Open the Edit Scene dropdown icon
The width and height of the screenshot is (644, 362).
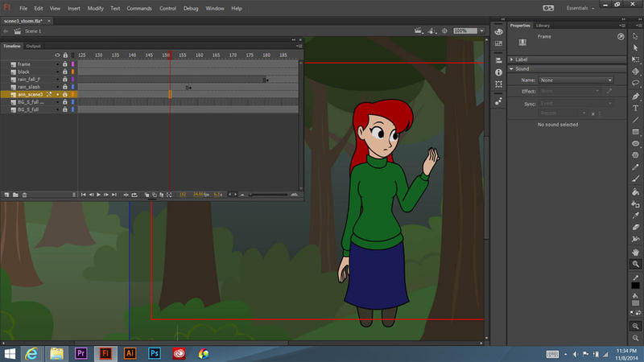pos(418,31)
